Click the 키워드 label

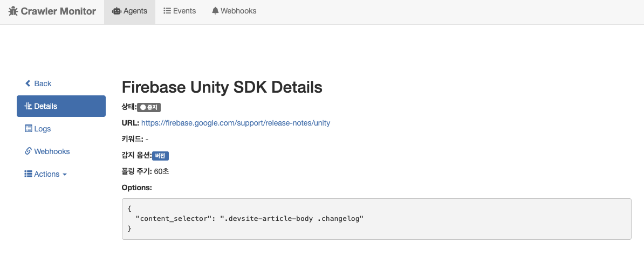tap(133, 139)
